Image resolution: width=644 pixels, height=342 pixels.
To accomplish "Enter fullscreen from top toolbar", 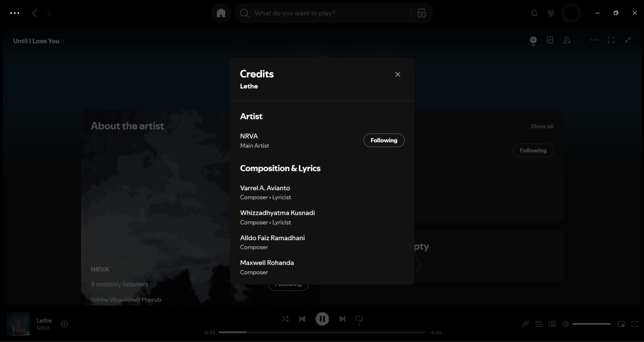I will (611, 40).
